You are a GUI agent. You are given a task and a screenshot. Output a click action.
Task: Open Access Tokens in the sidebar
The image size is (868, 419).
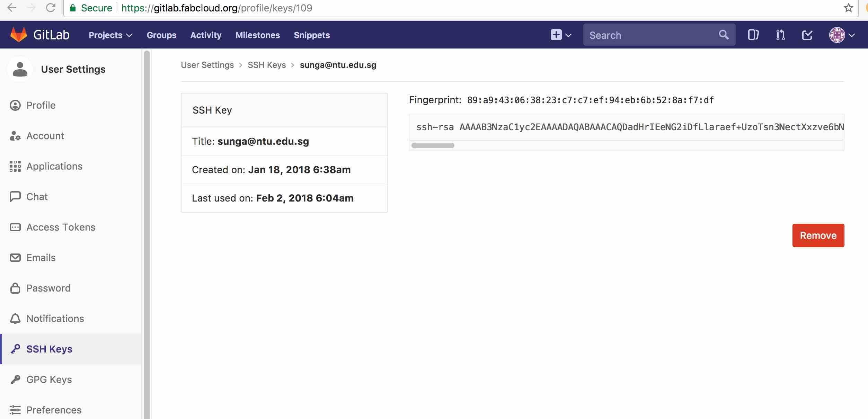(61, 227)
